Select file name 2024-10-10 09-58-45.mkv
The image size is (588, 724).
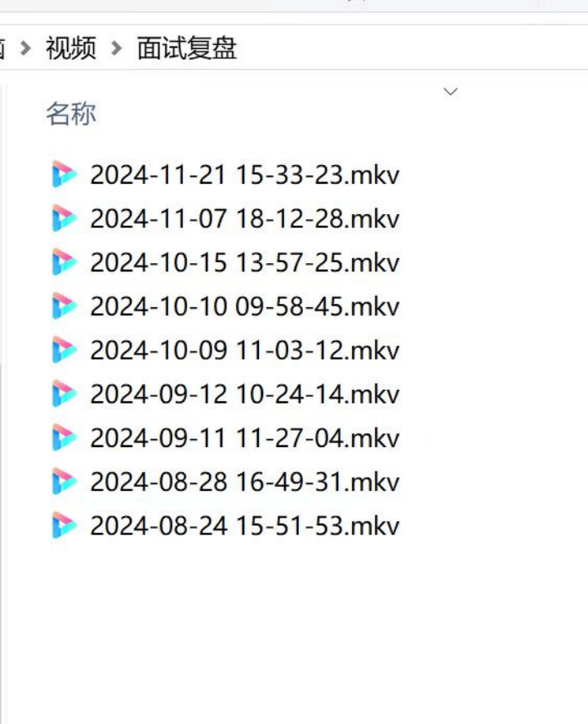(x=245, y=306)
